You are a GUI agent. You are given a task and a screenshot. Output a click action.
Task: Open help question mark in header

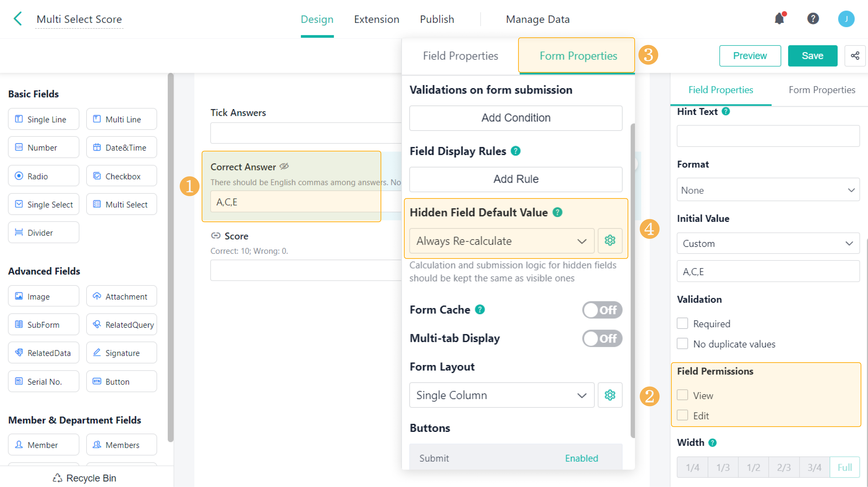(x=813, y=19)
